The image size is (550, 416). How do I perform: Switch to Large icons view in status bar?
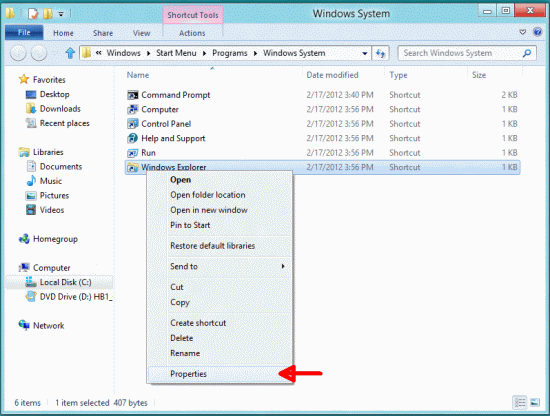(535, 402)
